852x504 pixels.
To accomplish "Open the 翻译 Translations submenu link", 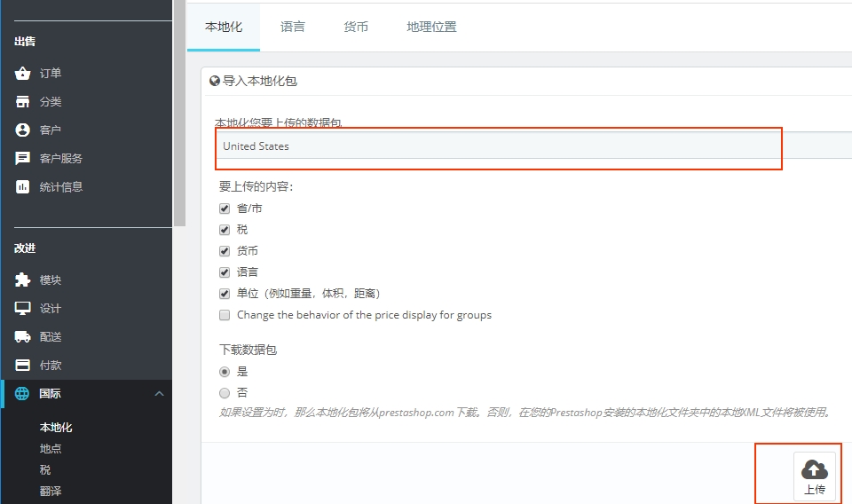I will (x=51, y=491).
